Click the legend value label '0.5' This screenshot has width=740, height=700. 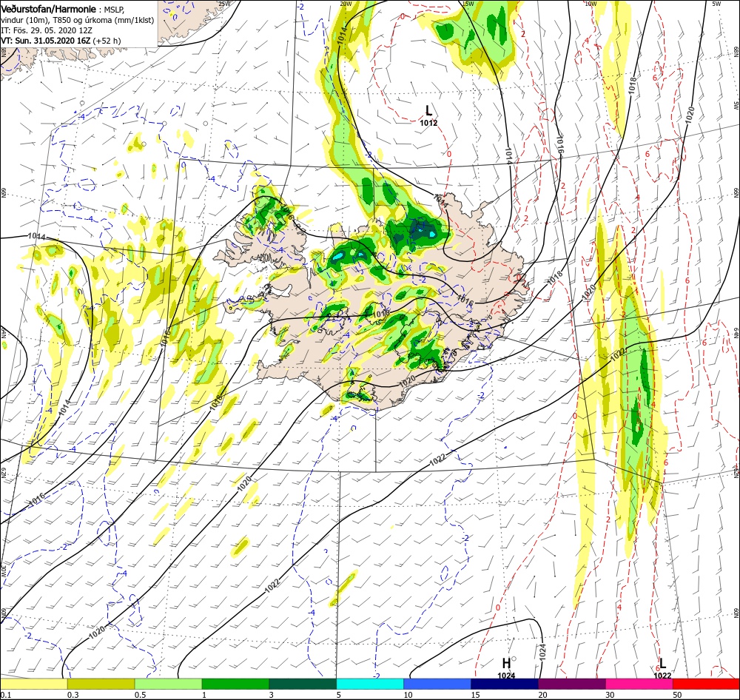(x=140, y=695)
